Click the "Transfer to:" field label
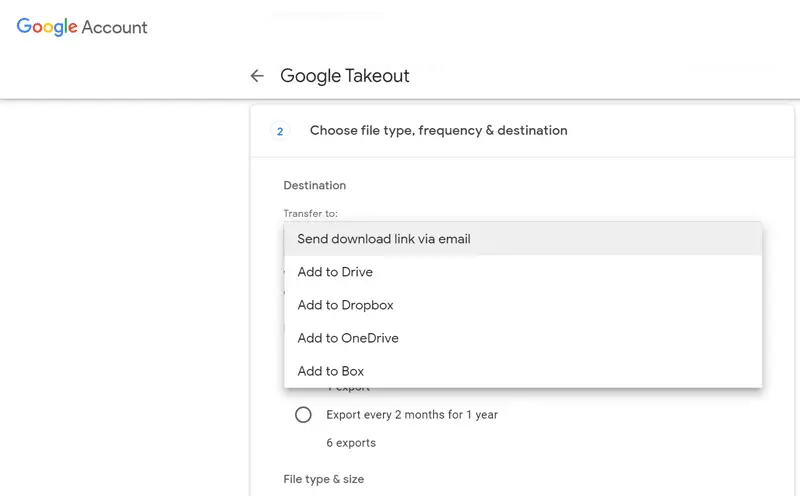This screenshot has width=800, height=496. click(x=310, y=213)
